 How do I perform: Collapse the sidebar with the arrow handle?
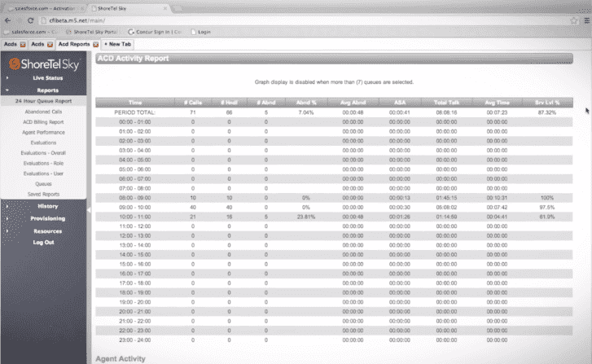[88, 209]
